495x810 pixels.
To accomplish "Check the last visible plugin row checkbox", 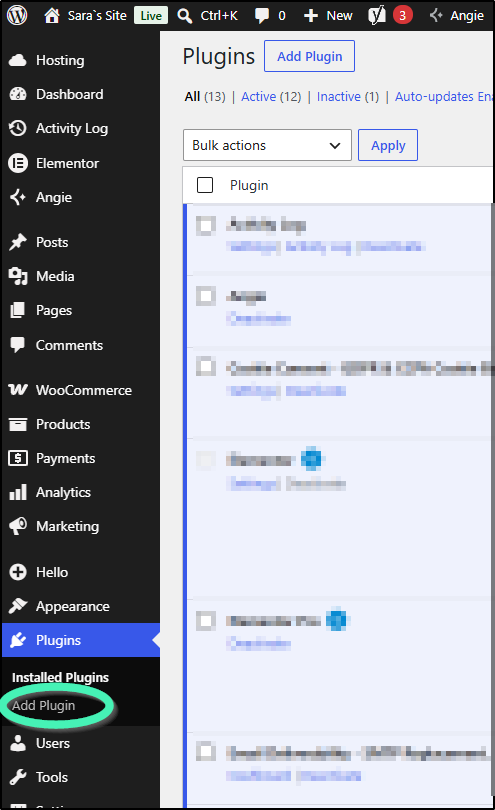I will 206,751.
